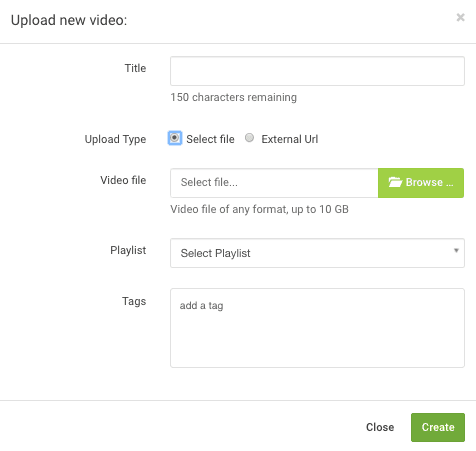This screenshot has width=476, height=451.
Task: Focus the Title input field
Action: click(317, 71)
